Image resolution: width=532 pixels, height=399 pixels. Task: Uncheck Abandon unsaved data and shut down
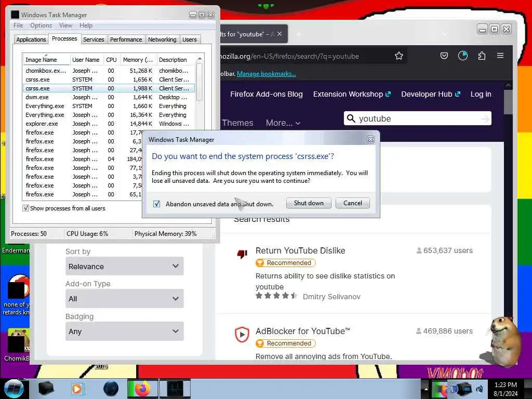[x=157, y=204]
